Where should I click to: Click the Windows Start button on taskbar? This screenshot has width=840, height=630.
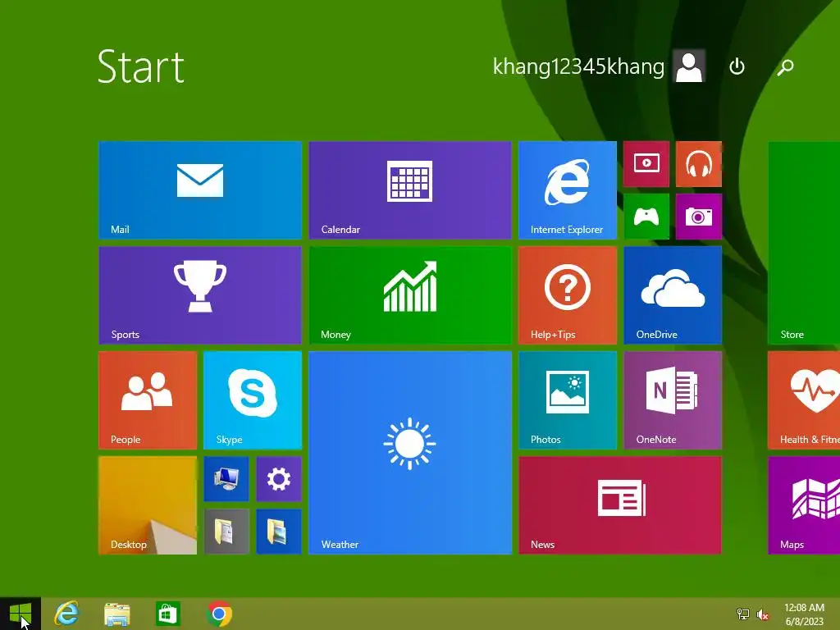(21, 614)
